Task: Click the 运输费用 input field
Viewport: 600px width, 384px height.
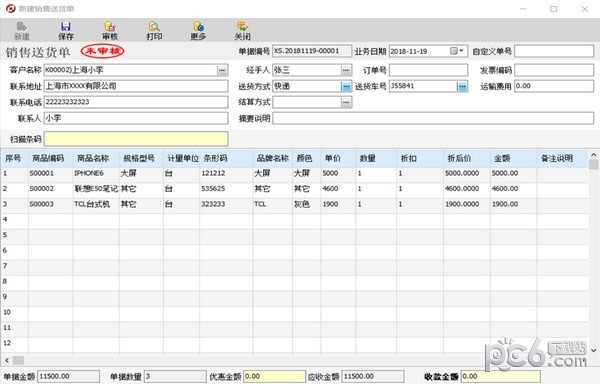Action: point(554,86)
